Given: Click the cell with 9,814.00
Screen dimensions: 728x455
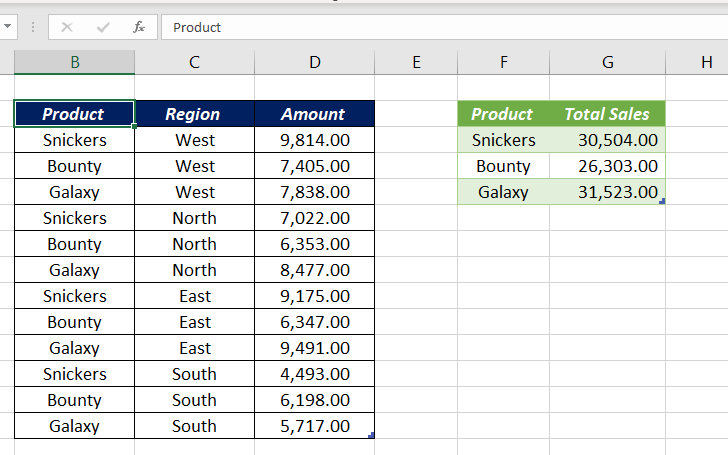Looking at the screenshot, I should [315, 140].
